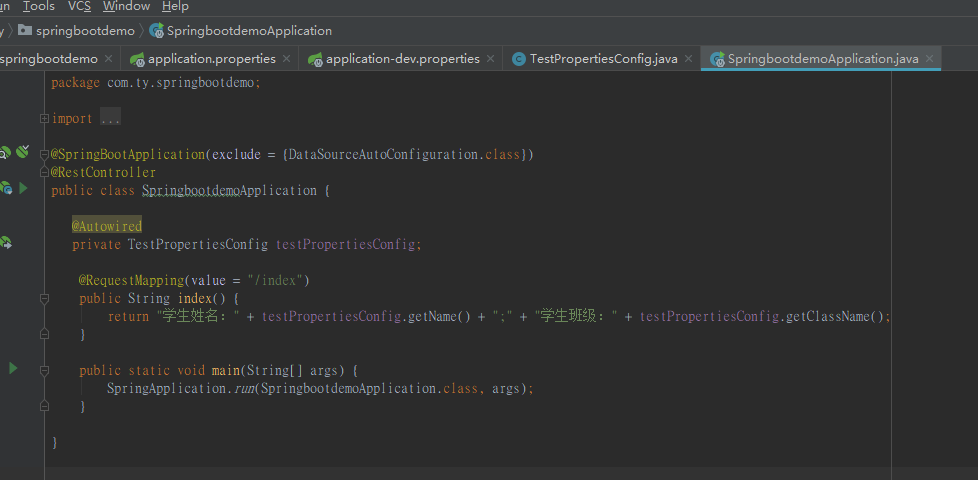Run SpringbootdemoApplication class via gutter arrow
The width and height of the screenshot is (978, 480).
tap(24, 188)
